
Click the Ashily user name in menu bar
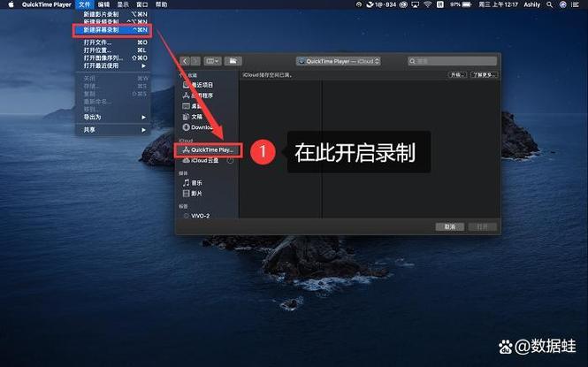[531, 4]
